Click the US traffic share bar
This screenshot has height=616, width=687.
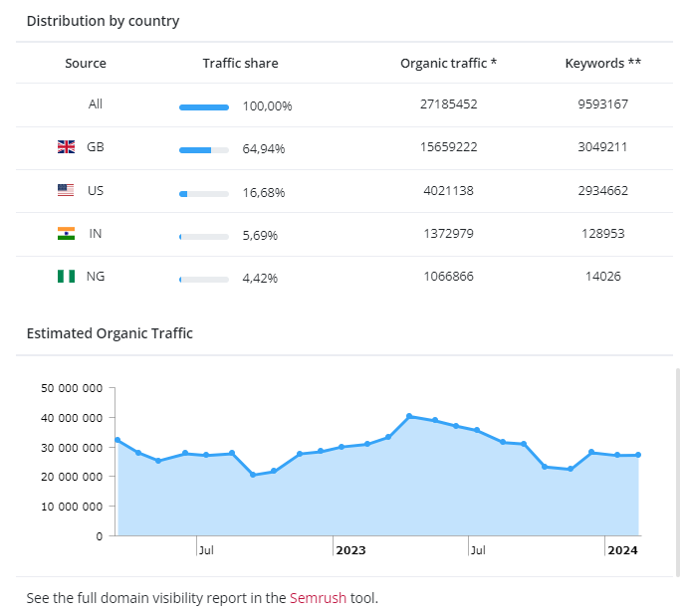[204, 193]
